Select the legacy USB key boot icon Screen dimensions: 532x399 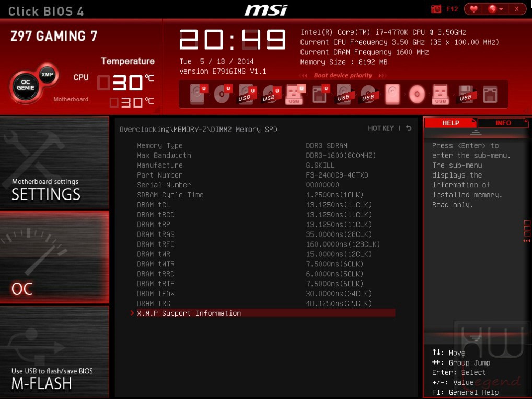441,94
